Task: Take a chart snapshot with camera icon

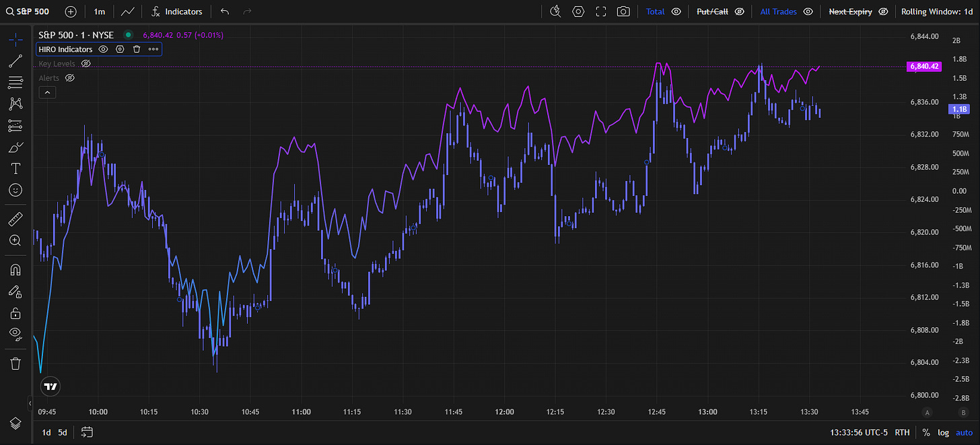Action: (624, 11)
